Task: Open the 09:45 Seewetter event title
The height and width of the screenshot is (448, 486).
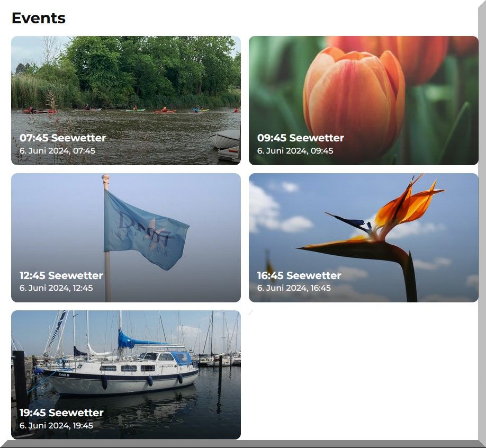Action: 300,138
